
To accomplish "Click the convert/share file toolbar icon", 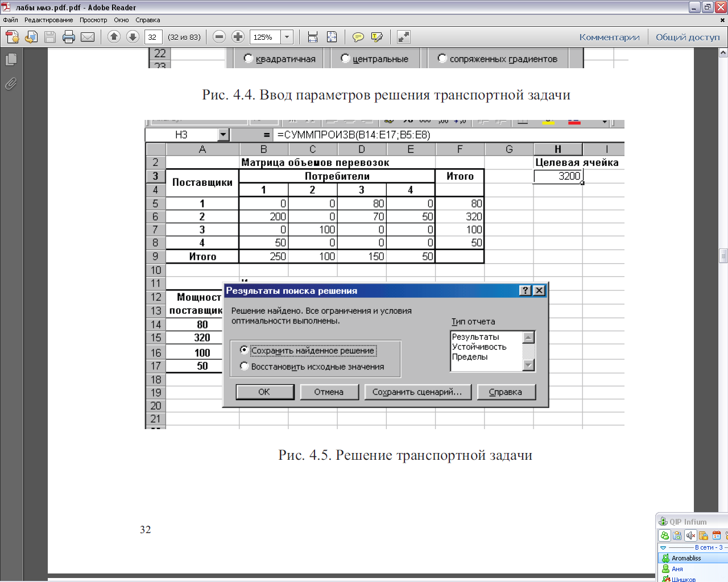I will coord(31,37).
